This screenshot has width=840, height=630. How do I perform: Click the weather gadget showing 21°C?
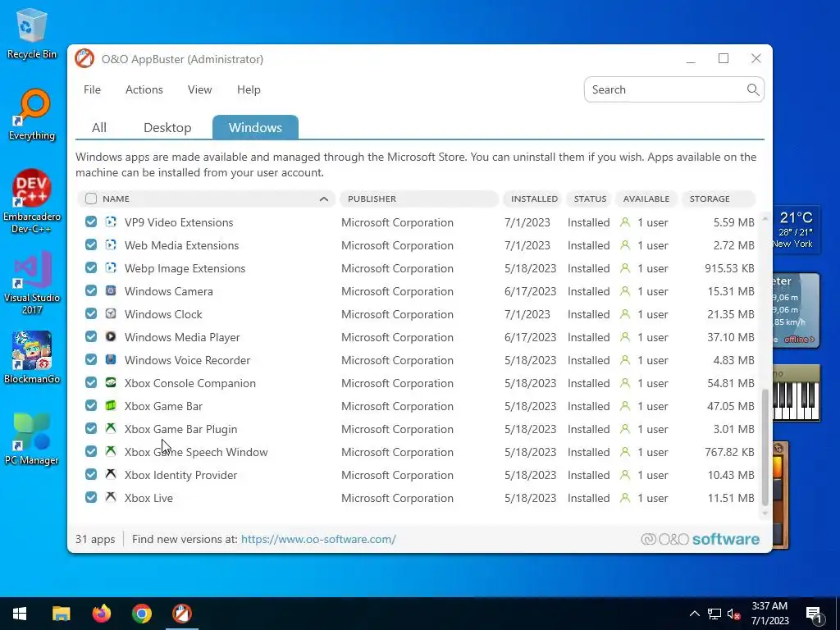[x=796, y=230]
